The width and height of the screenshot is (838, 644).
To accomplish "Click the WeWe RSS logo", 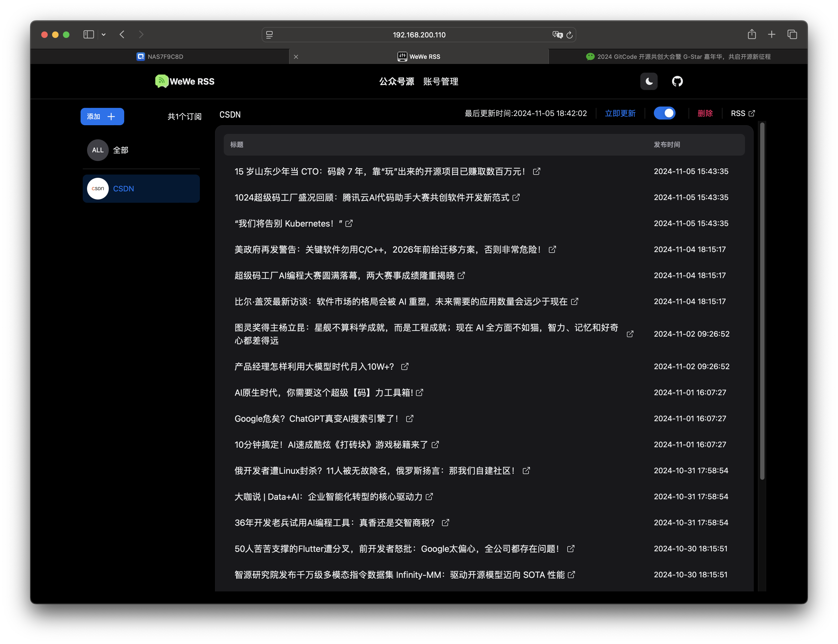I will coord(185,81).
